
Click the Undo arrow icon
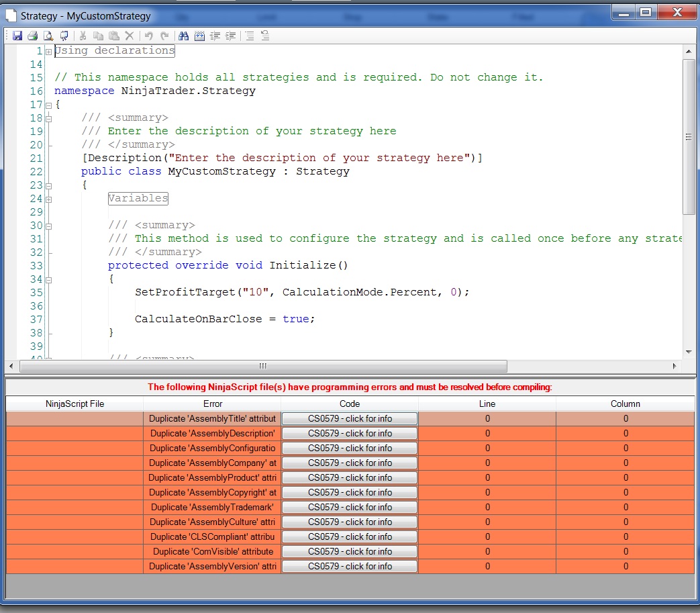coord(149,36)
